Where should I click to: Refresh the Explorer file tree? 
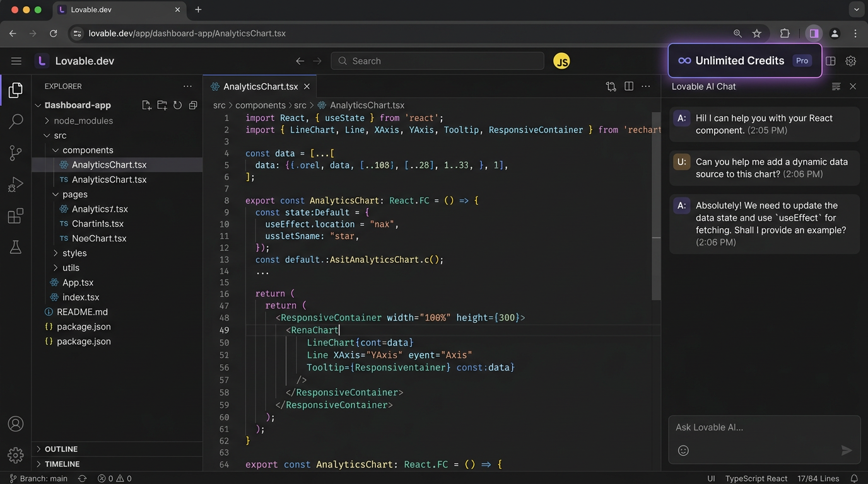(178, 105)
